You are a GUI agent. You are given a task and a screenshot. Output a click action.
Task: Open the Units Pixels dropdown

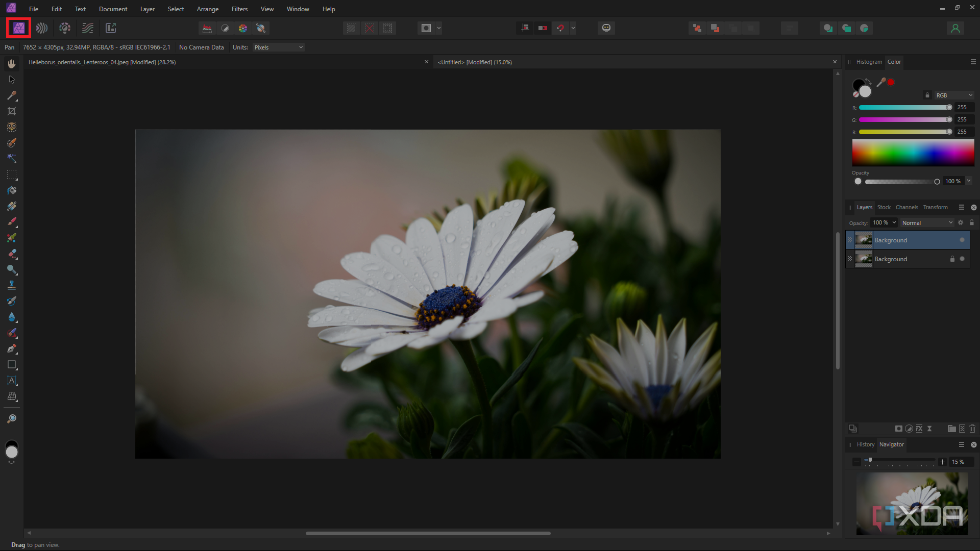[x=279, y=47]
